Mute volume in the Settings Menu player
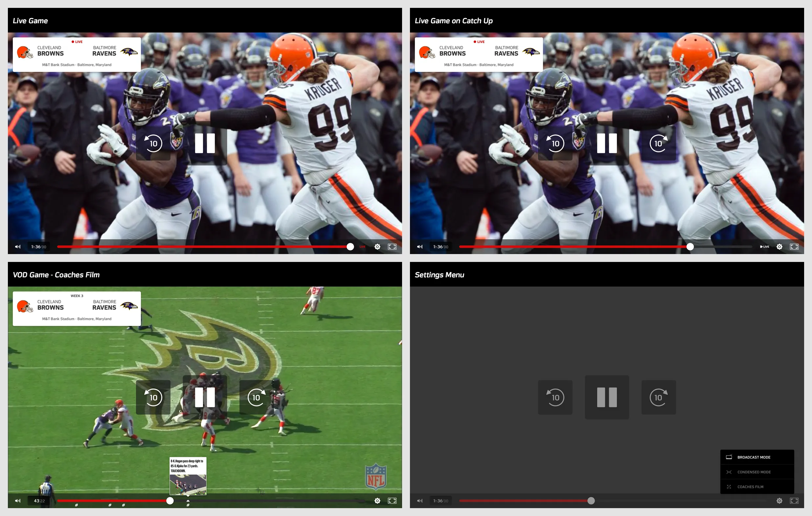The image size is (812, 516). (x=420, y=501)
